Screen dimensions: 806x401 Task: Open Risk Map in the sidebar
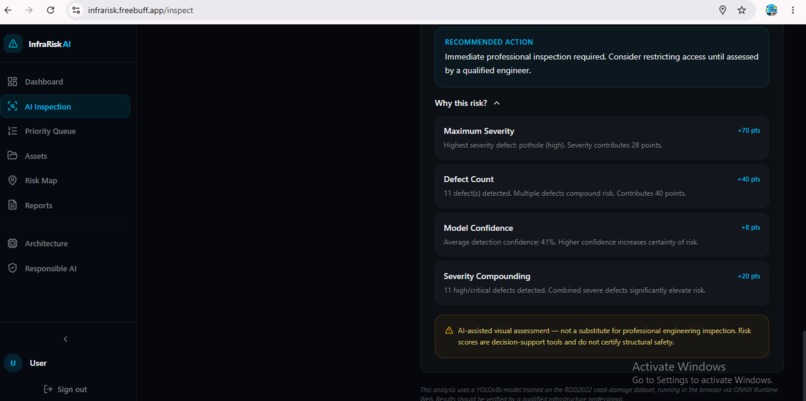click(x=65, y=180)
